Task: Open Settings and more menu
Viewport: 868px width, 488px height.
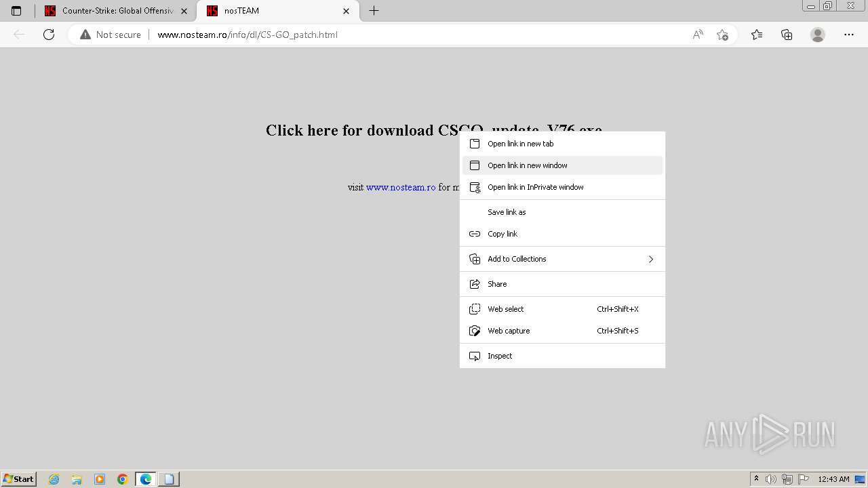Action: point(849,35)
